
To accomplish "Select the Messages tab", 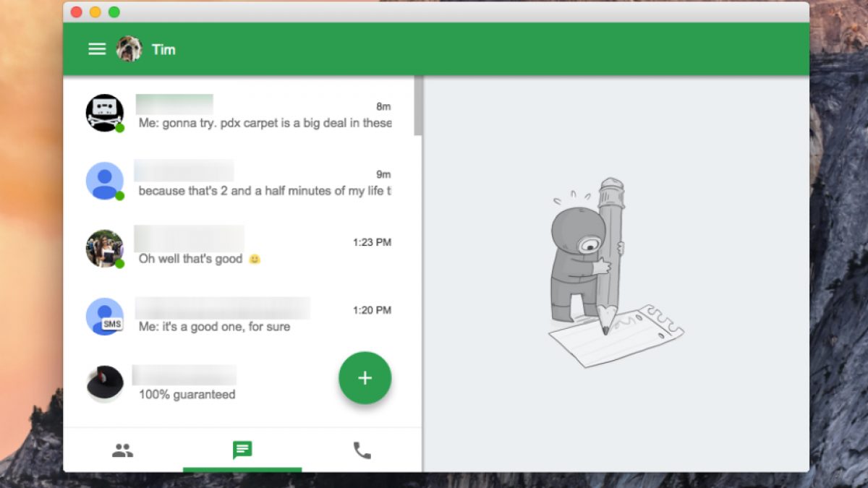I will click(x=242, y=451).
